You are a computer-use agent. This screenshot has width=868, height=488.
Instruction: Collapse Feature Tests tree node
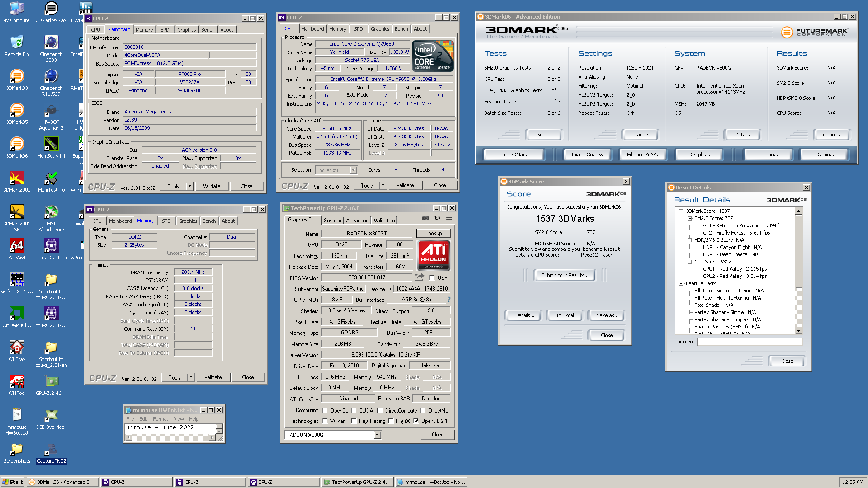[x=681, y=283]
